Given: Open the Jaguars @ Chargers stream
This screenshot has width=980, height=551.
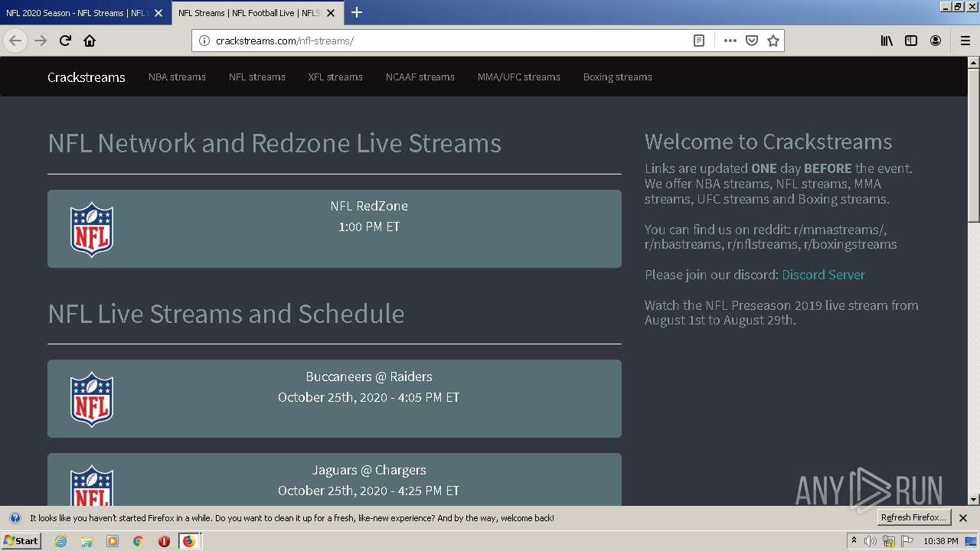Looking at the screenshot, I should tap(369, 470).
